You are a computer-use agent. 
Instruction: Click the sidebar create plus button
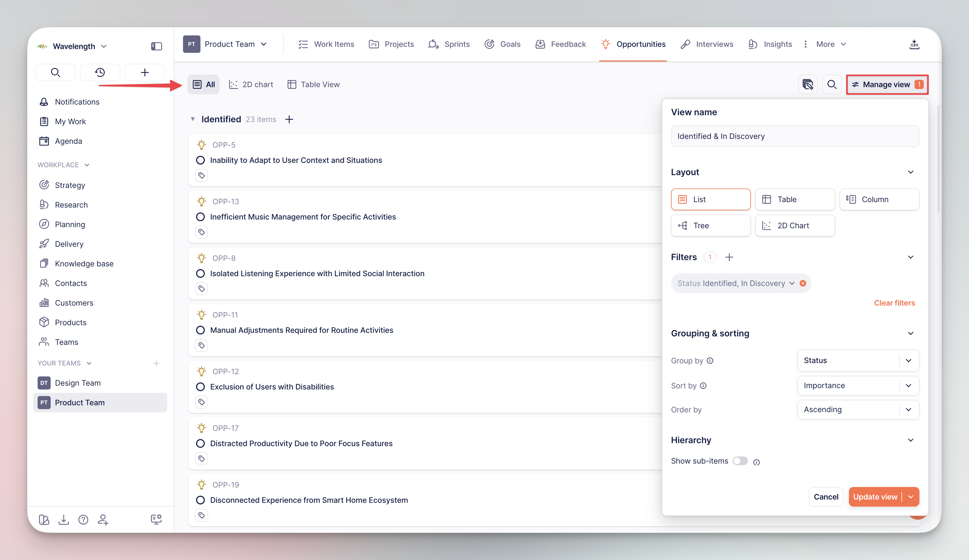(145, 72)
